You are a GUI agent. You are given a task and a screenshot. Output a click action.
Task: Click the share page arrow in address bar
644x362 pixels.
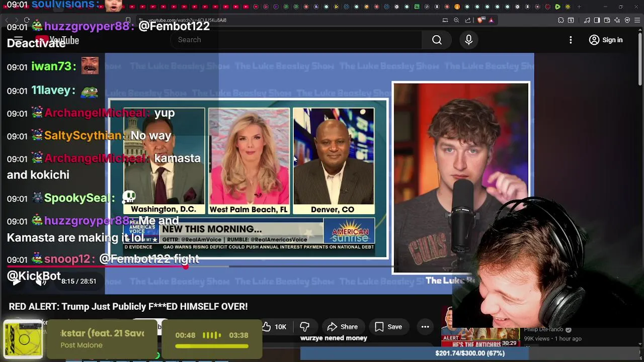click(468, 20)
